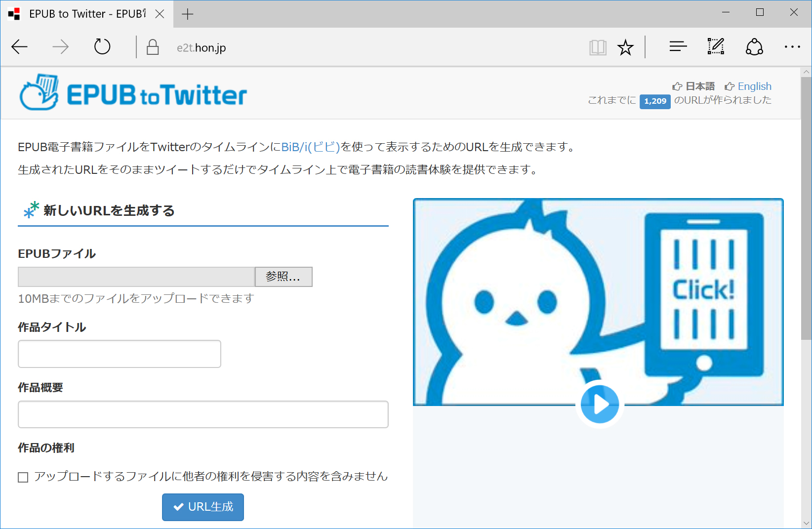Start a Web Note annotation
The image size is (812, 529).
pyautogui.click(x=715, y=47)
